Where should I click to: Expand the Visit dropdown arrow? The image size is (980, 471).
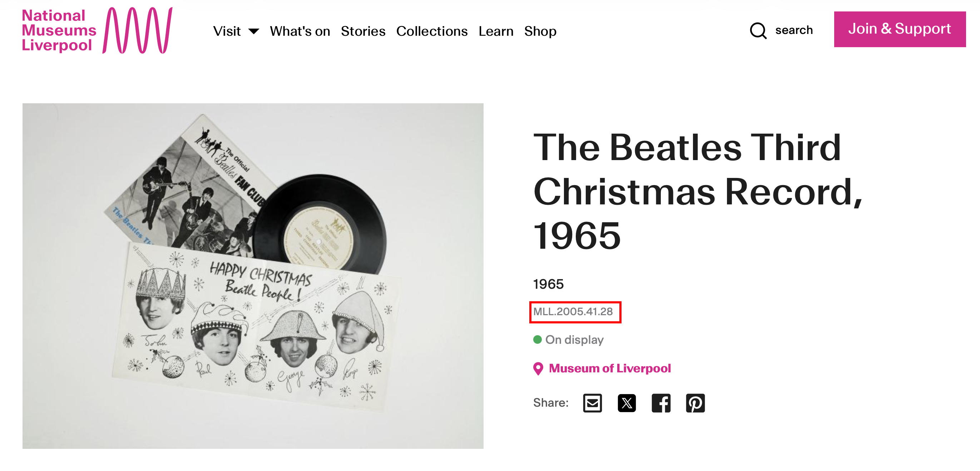254,31
